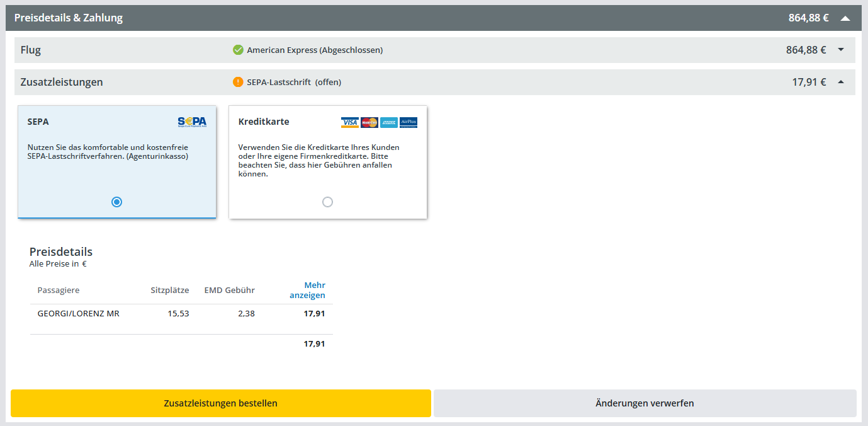Click the Zusatzleistungen section header

(x=62, y=82)
